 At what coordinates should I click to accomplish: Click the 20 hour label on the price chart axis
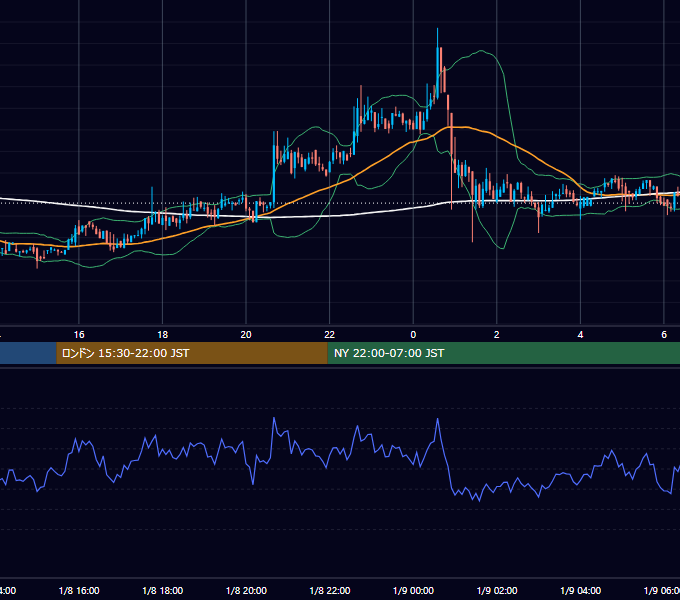(x=246, y=335)
